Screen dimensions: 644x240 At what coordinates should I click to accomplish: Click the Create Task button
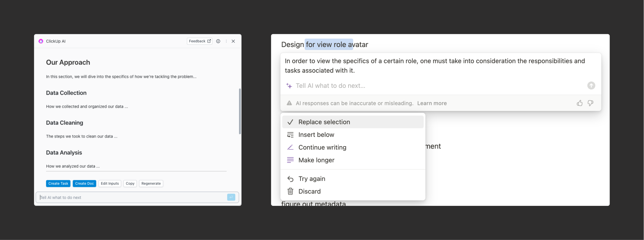tap(58, 184)
